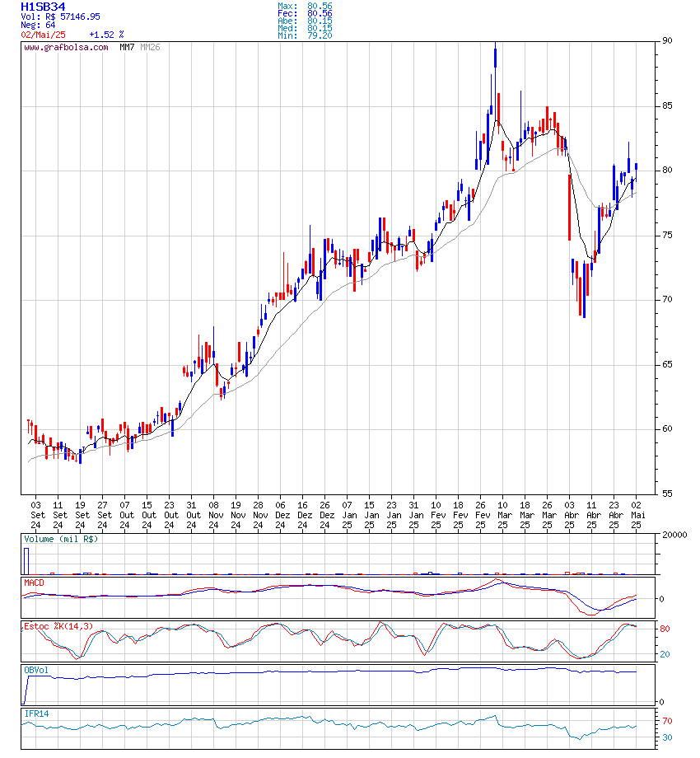This screenshot has width=700, height=758.
Task: Click the 27 Set 24 date label
Action: pos(103,515)
